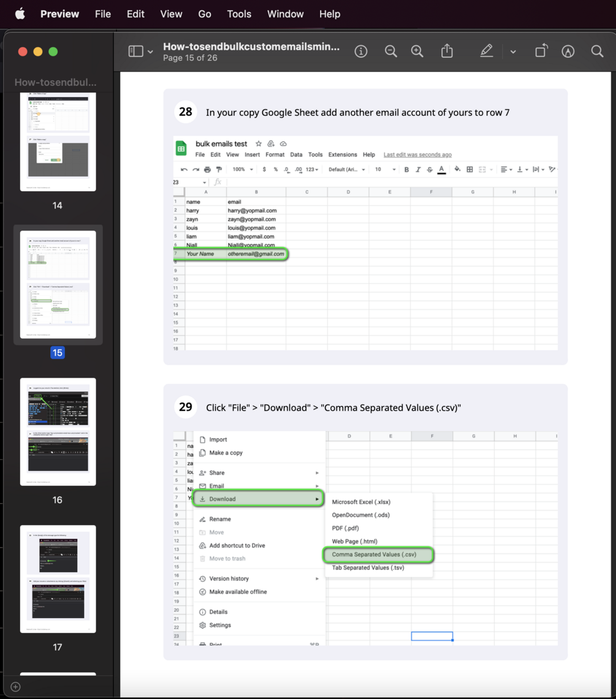Click the star icon beside "bulk emails test"
The image size is (616, 699).
(259, 143)
